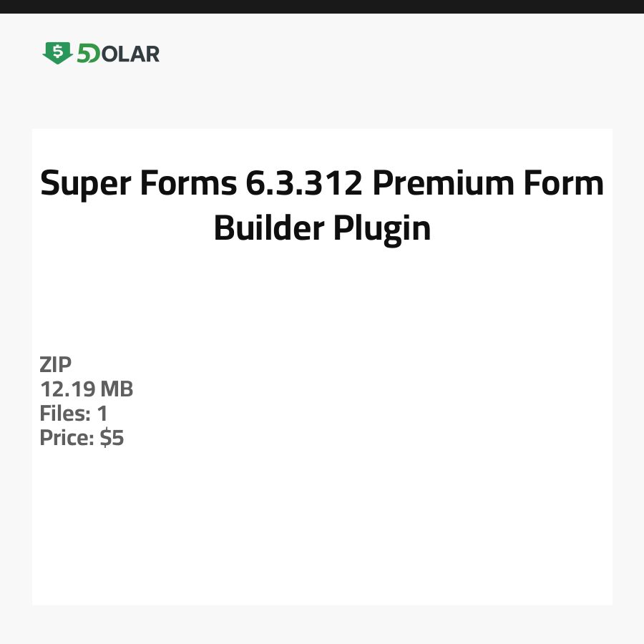Click the Price label text
Image resolution: width=644 pixels, height=644 pixels.
click(x=67, y=438)
